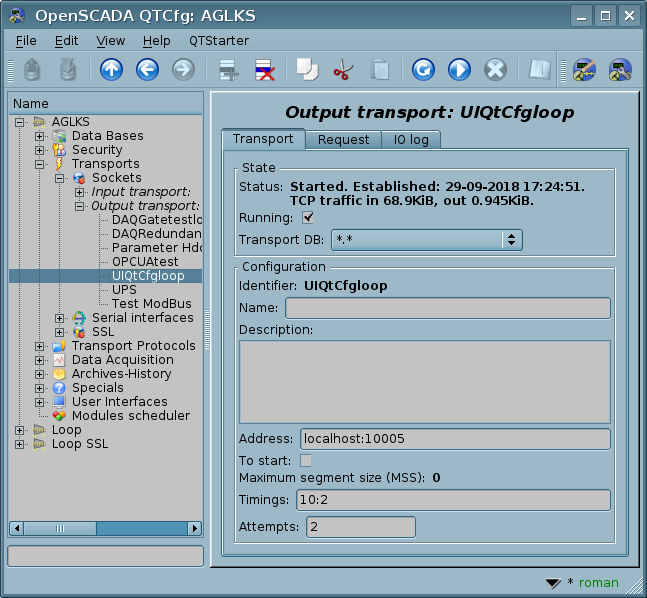Enable the To start checkbox
This screenshot has width=647, height=598.
(x=306, y=461)
